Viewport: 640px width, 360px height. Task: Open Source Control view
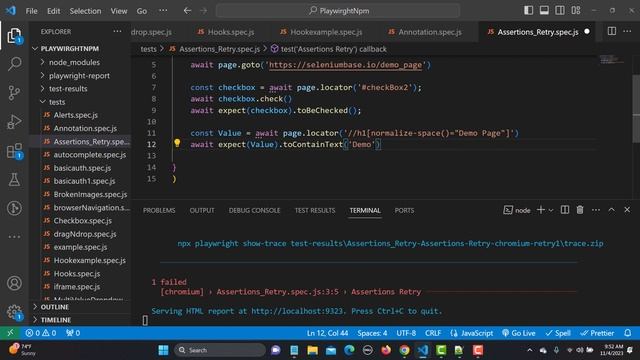[14, 93]
